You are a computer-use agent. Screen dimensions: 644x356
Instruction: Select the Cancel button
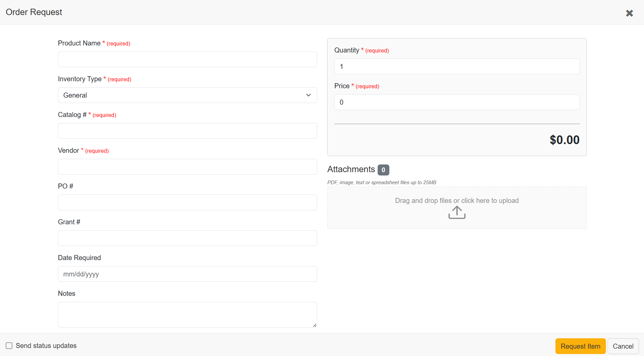(x=623, y=346)
